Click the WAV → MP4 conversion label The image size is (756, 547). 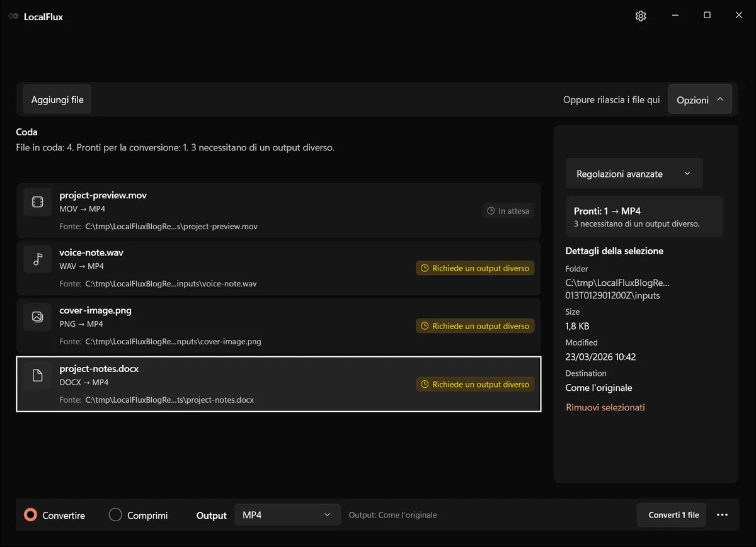coord(81,266)
